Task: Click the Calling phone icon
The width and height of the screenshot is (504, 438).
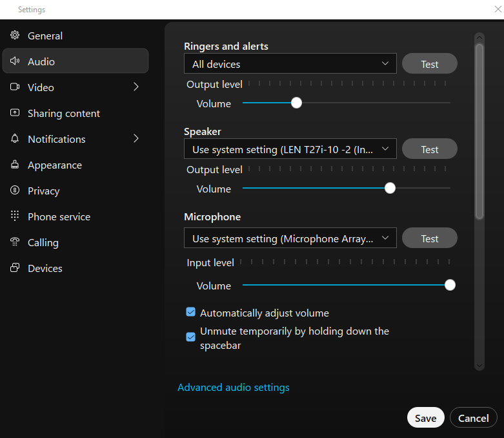Action: pyautogui.click(x=15, y=242)
